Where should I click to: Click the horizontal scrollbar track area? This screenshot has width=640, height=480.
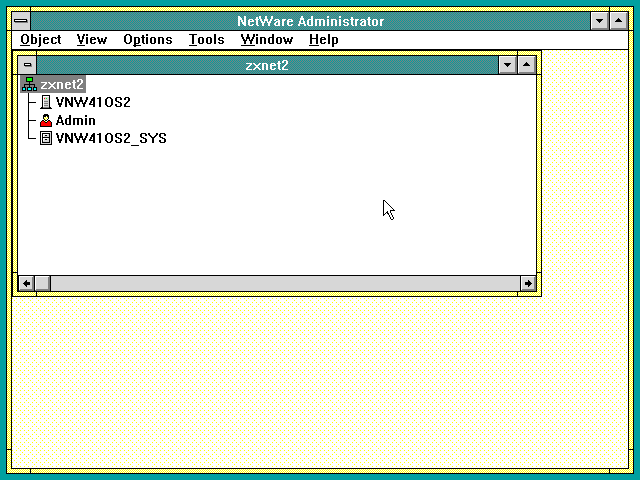click(285, 283)
